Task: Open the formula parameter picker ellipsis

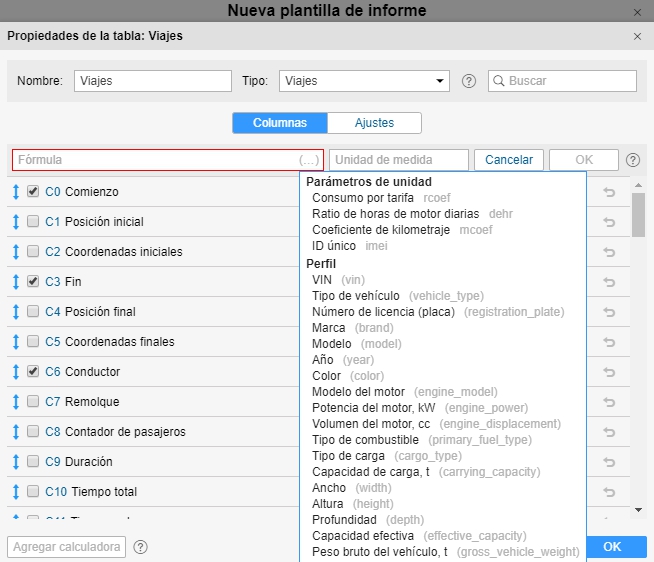Action: click(308, 160)
